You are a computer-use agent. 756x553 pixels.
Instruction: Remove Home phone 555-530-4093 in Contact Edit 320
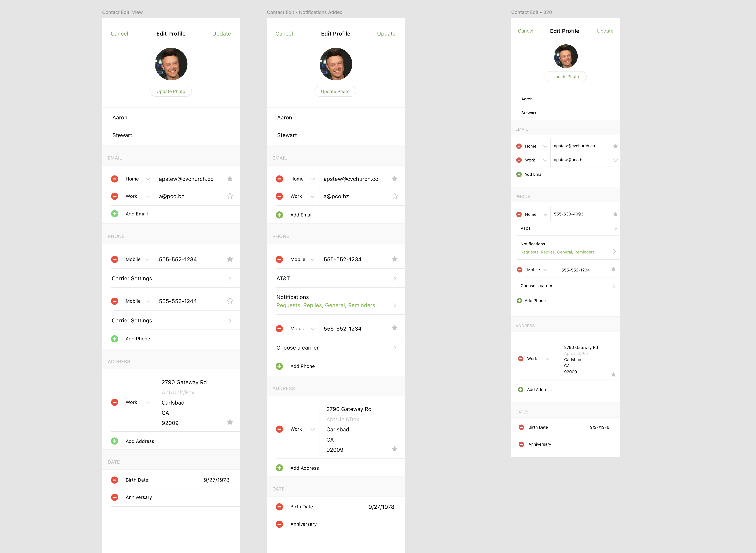(519, 214)
